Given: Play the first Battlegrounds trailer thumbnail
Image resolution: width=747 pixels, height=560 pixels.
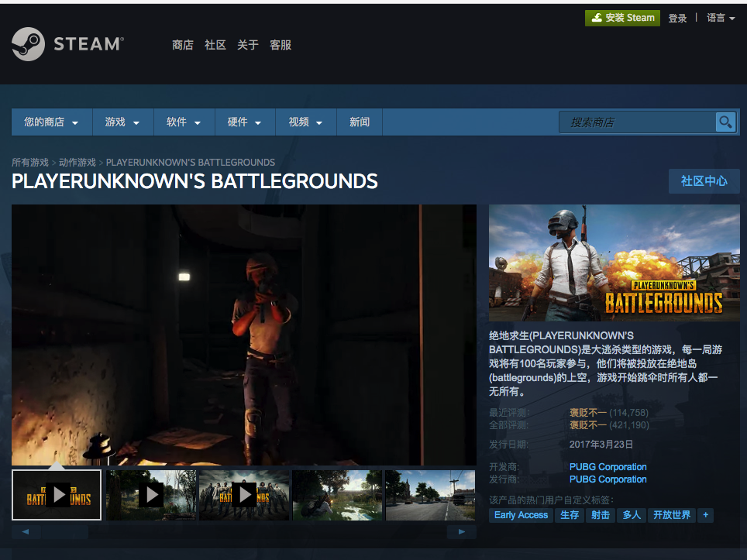Looking at the screenshot, I should tap(57, 495).
